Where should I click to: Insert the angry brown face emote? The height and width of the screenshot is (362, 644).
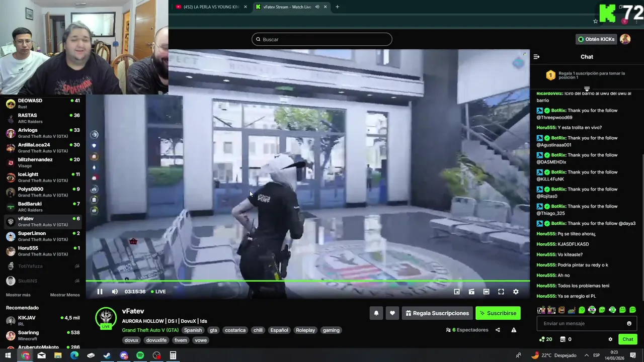pos(561,310)
